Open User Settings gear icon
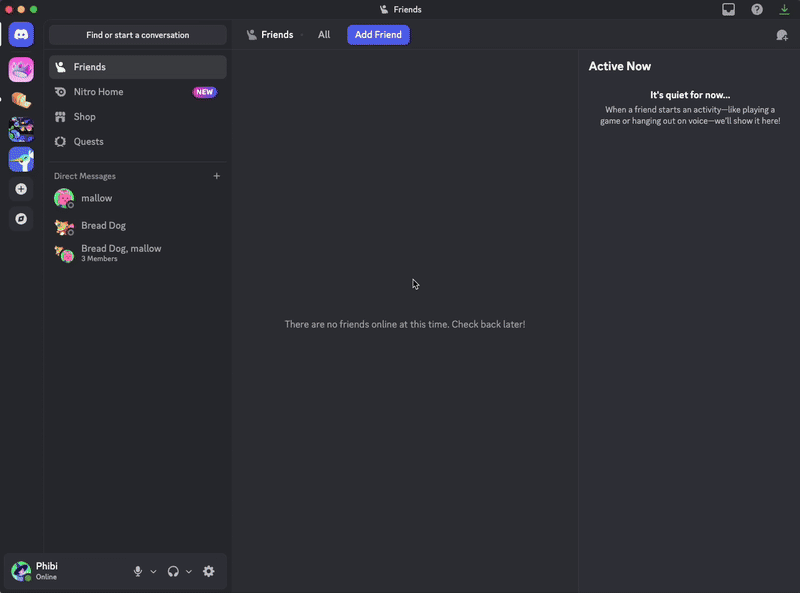 click(x=208, y=571)
